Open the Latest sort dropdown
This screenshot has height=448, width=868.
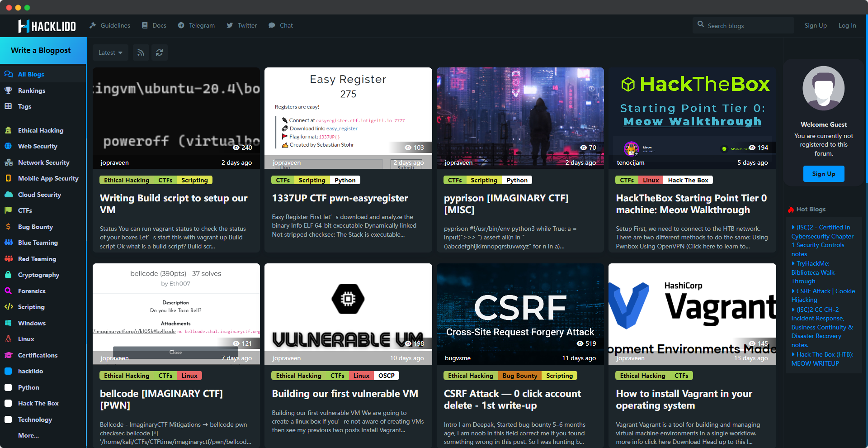(x=110, y=52)
